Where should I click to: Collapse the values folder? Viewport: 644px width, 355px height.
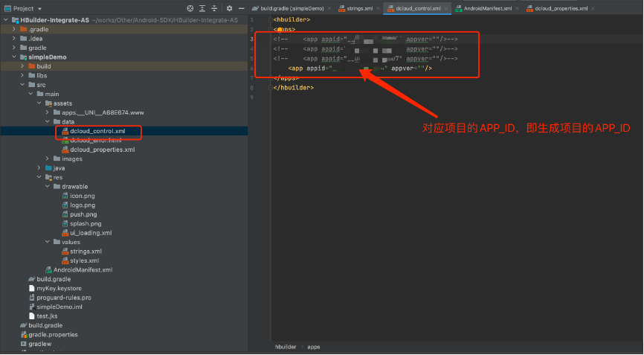pos(48,242)
